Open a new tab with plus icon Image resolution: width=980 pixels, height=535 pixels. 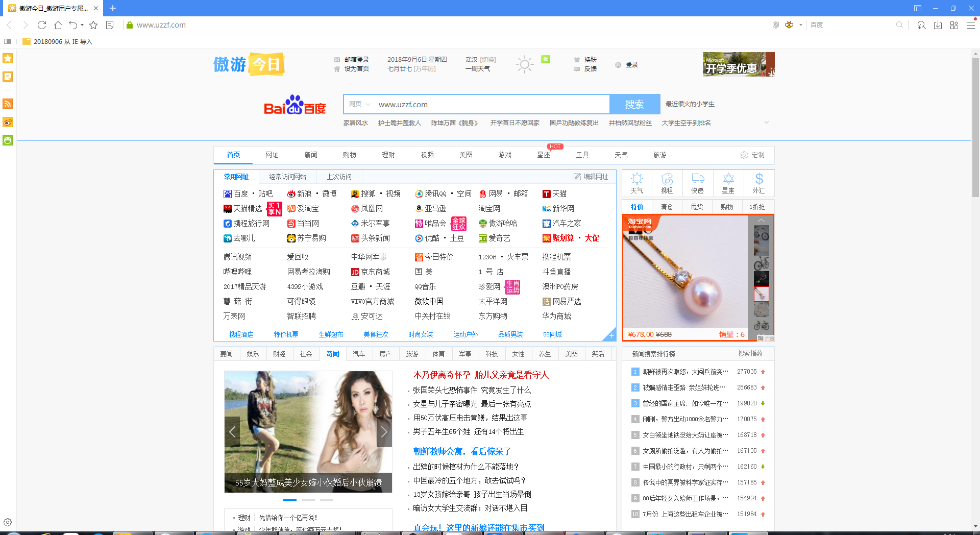[113, 8]
